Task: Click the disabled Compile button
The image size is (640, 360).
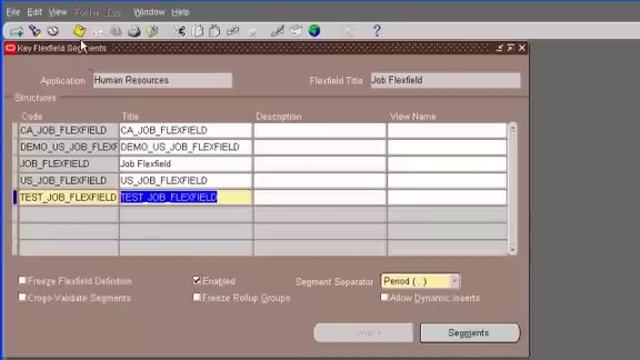Action: (x=363, y=333)
